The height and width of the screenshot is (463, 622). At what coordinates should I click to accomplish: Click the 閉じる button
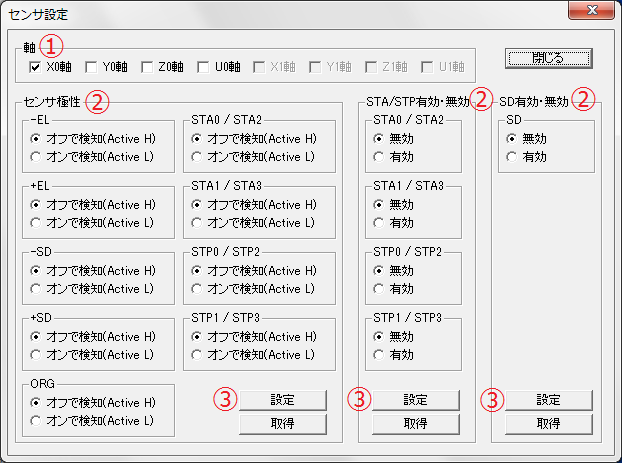(549, 58)
